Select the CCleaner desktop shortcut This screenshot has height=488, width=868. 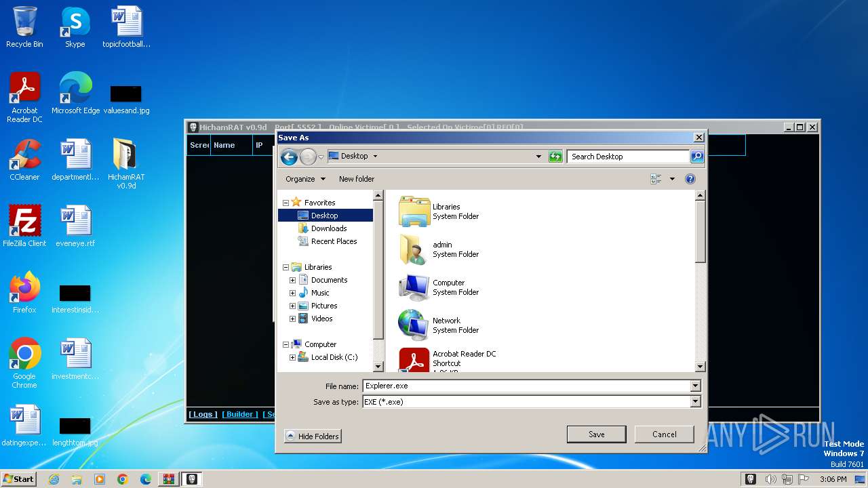pos(24,160)
